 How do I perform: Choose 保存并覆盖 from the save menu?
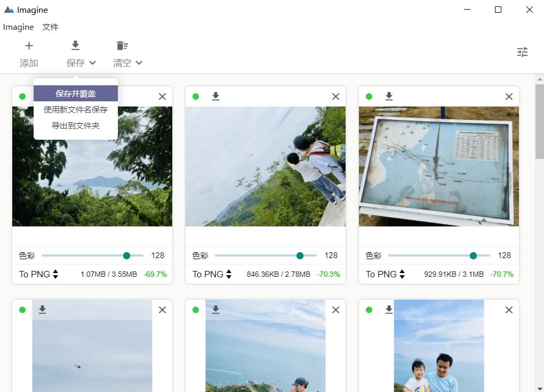pos(76,94)
